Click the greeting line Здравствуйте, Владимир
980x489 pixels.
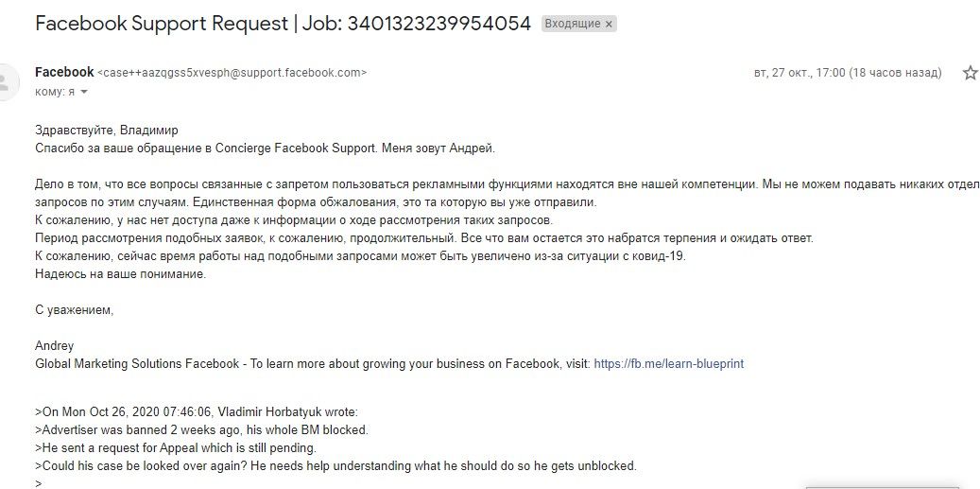point(106,131)
